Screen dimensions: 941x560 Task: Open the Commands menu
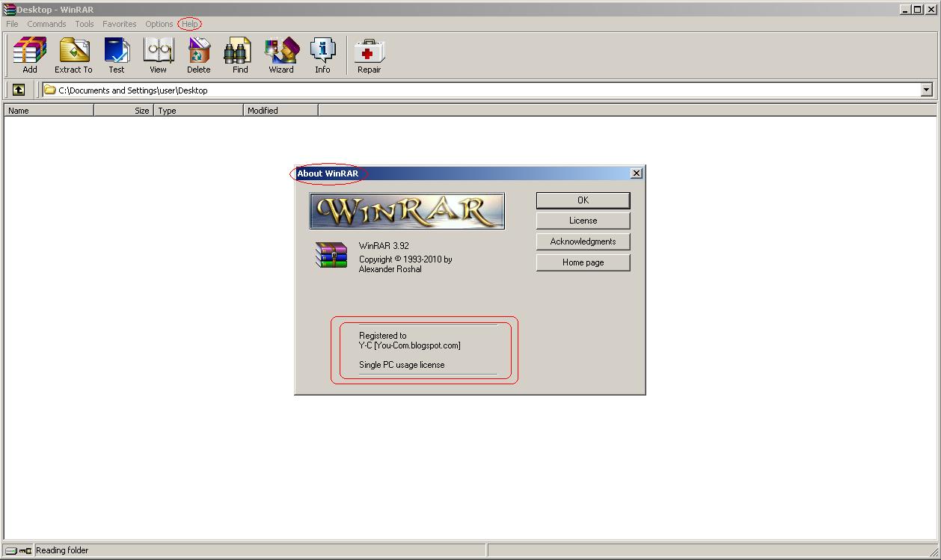[46, 24]
